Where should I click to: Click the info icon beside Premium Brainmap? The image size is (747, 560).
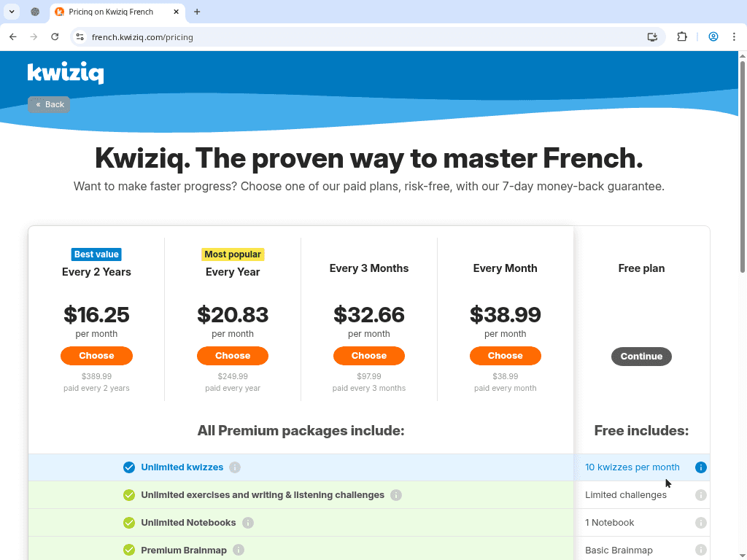pos(238,550)
